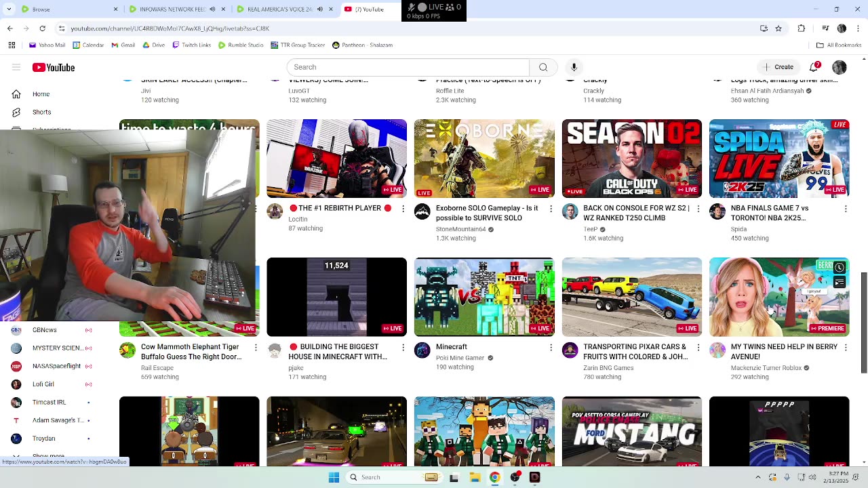Click the YouTube logo

pyautogui.click(x=54, y=67)
